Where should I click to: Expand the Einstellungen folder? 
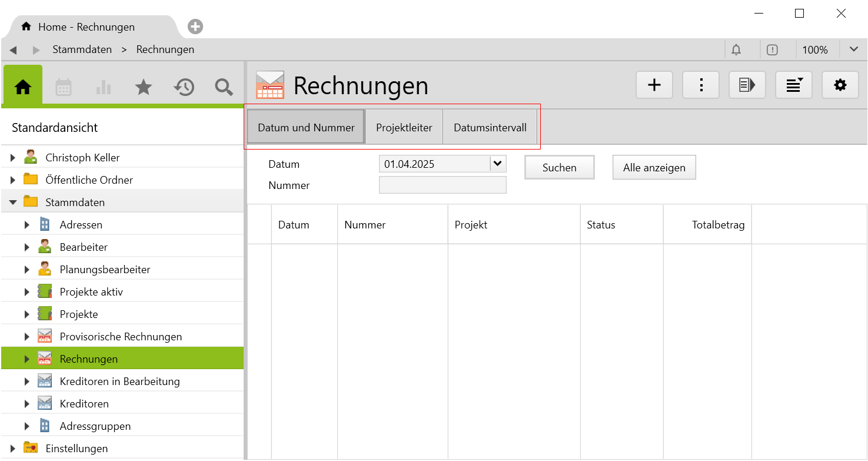[x=13, y=449]
